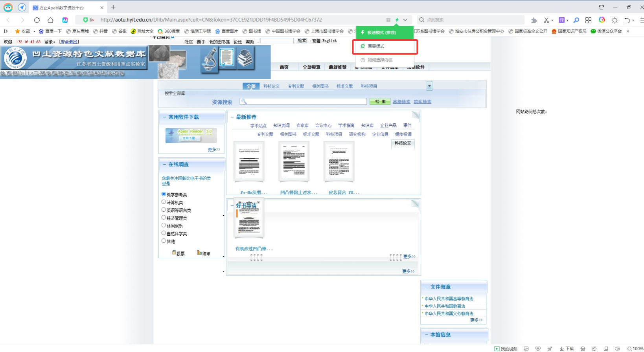Choose 兼容模式 from the kernel menu

point(385,46)
